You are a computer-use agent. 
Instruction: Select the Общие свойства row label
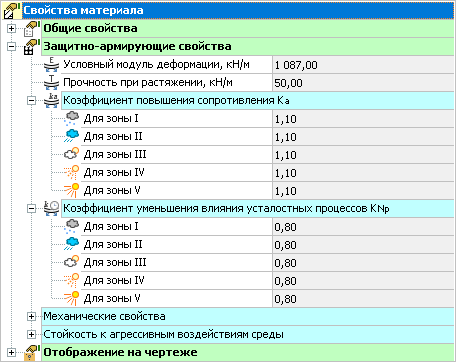pyautogui.click(x=90, y=29)
